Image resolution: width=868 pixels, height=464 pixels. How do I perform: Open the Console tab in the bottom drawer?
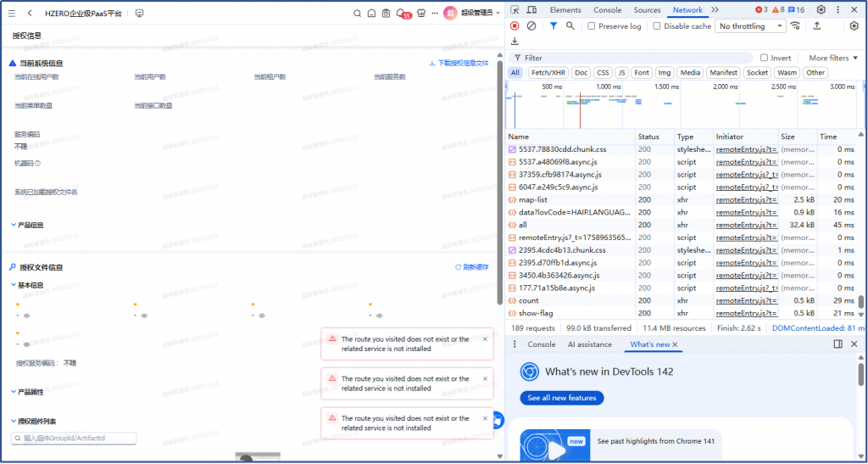541,344
